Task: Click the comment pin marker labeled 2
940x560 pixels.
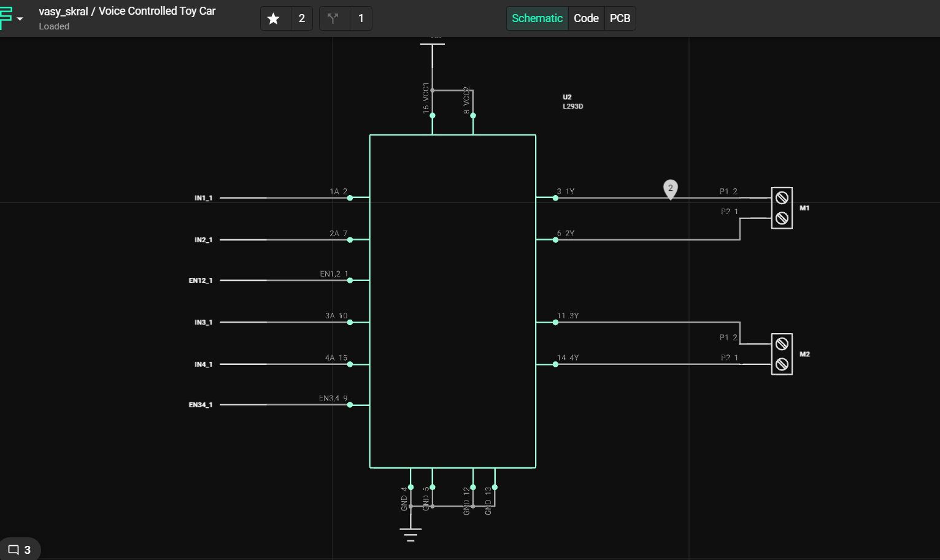Action: pos(670,188)
